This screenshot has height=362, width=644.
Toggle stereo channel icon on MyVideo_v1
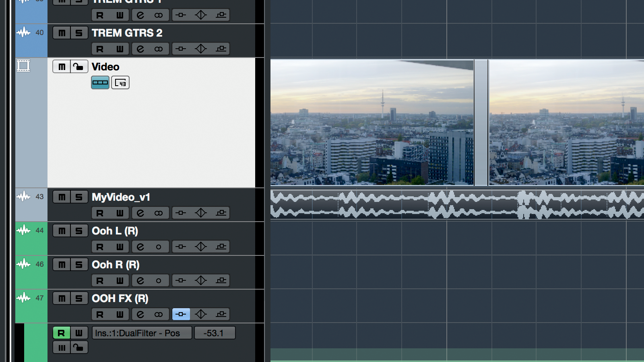[159, 213]
